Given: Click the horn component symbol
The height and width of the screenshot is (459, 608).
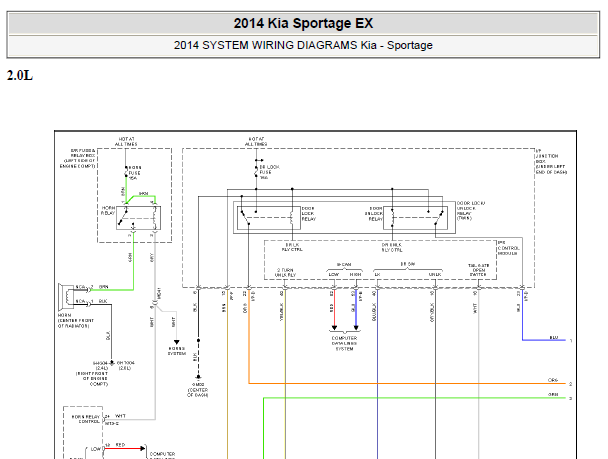Looking at the screenshot, I should click(x=66, y=296).
